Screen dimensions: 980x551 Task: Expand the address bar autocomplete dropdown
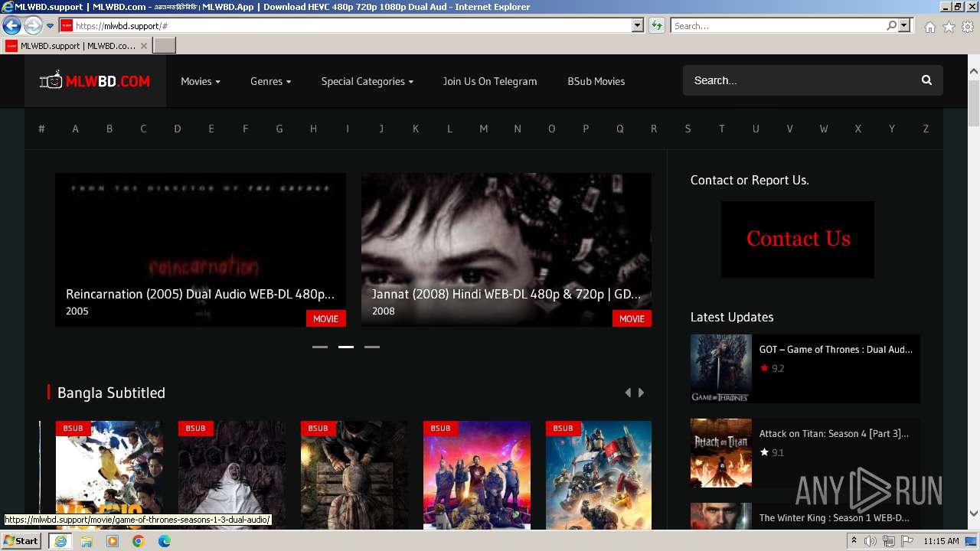pos(638,26)
